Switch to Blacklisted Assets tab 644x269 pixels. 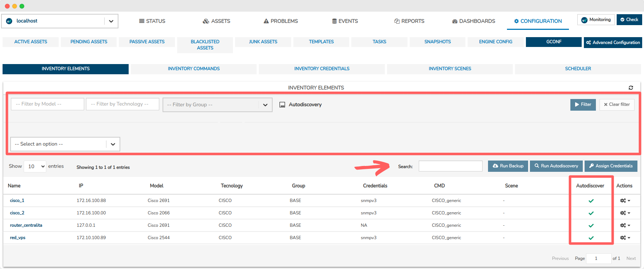tap(205, 45)
